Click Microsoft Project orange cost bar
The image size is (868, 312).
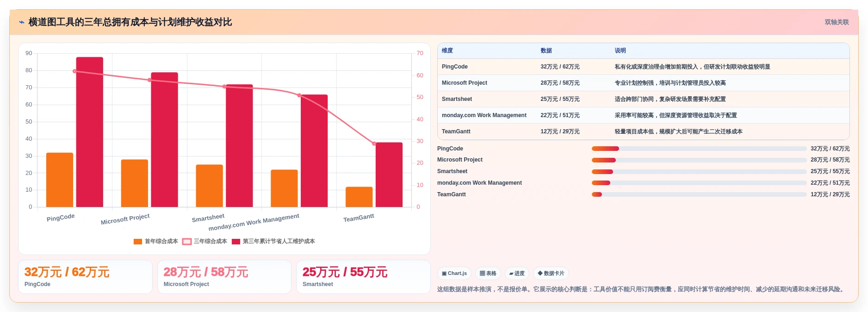pos(135,183)
